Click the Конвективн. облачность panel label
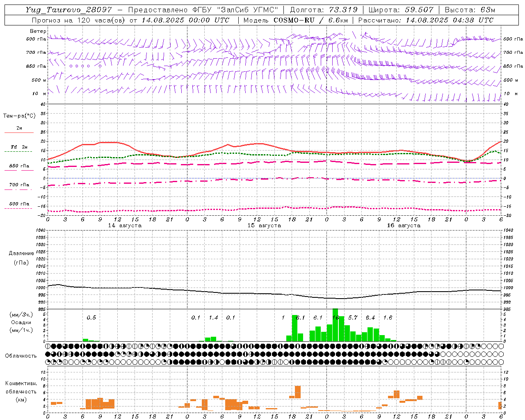This screenshot has height=420, width=525. (21, 388)
